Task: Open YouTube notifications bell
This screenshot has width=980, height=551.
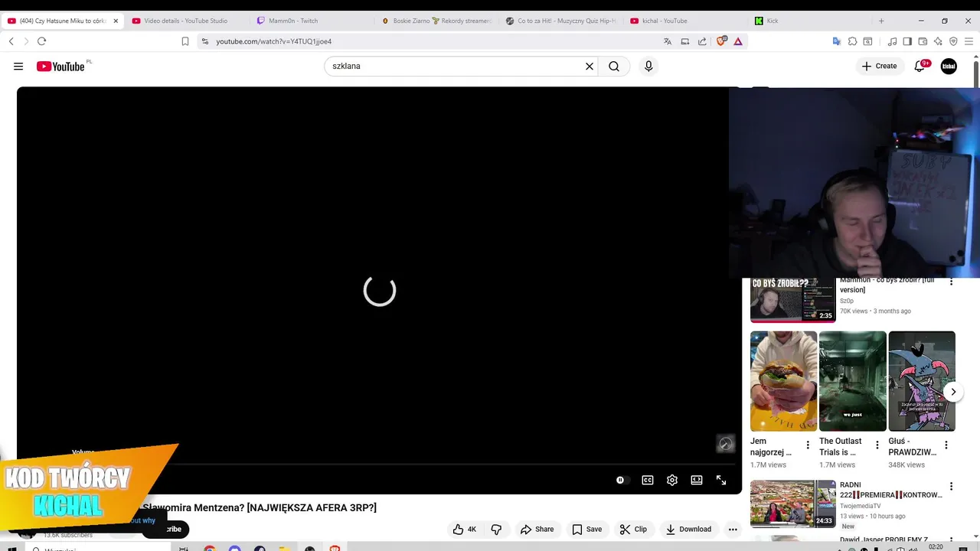Action: point(920,67)
